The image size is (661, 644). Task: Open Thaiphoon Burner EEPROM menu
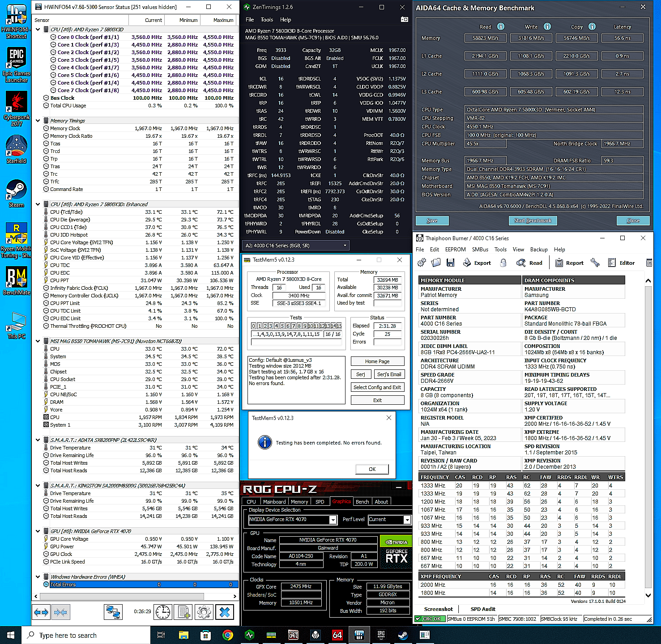[x=455, y=250]
